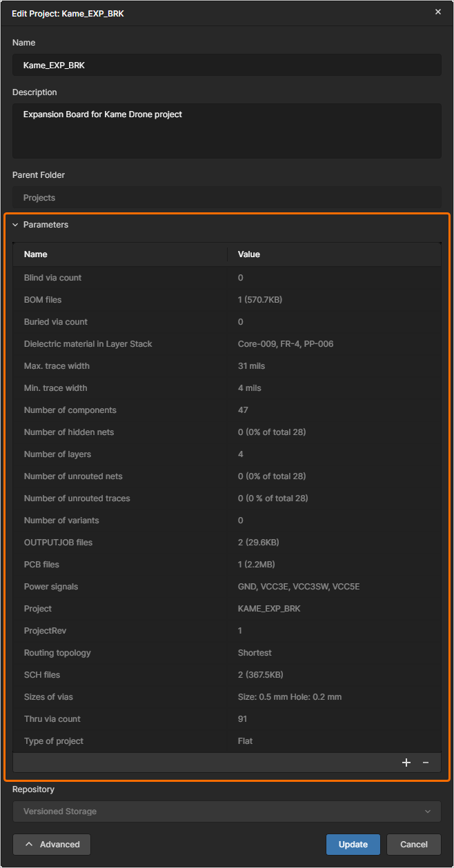Sort parameters by Name column header
Image resolution: width=454 pixels, height=868 pixels.
point(36,254)
